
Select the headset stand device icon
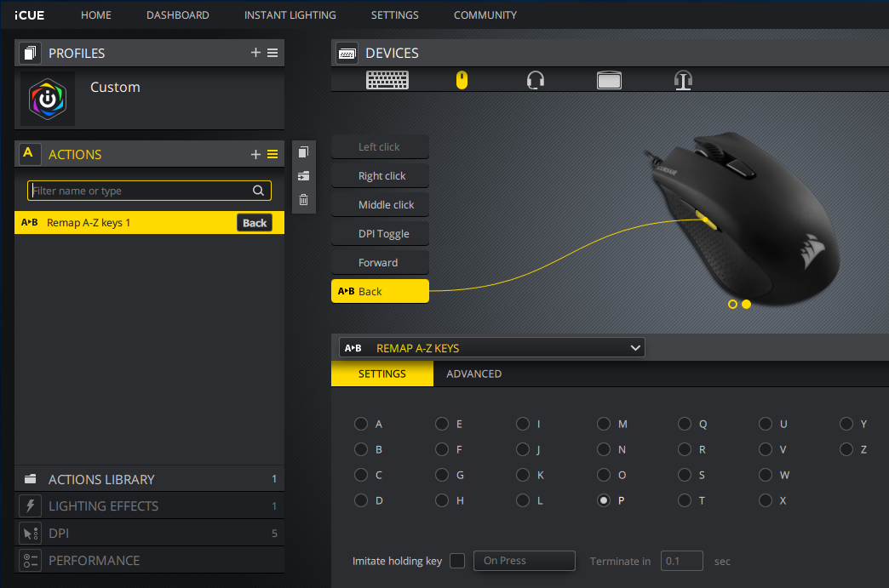point(683,80)
